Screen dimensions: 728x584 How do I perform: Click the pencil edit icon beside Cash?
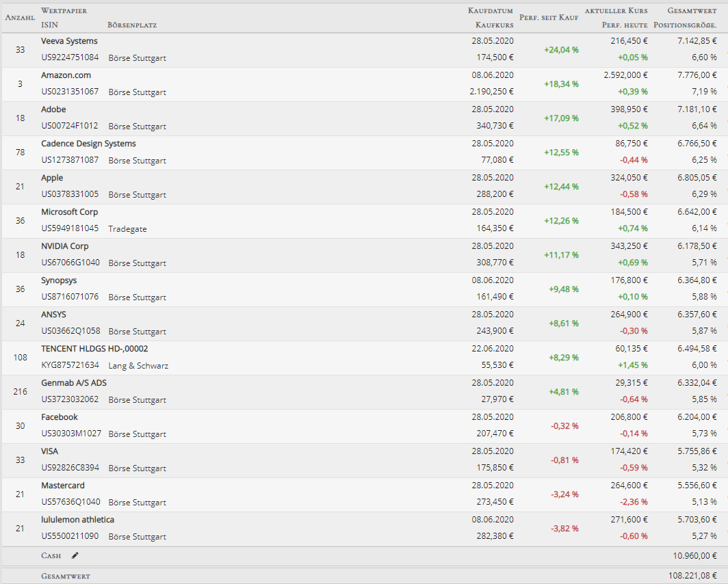coord(75,555)
